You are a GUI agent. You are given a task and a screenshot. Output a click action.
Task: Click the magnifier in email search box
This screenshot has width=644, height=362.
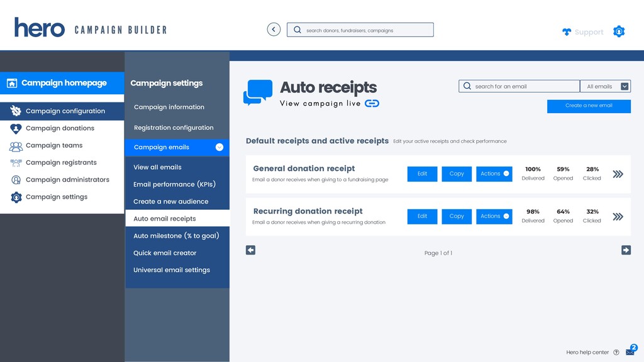click(x=467, y=86)
